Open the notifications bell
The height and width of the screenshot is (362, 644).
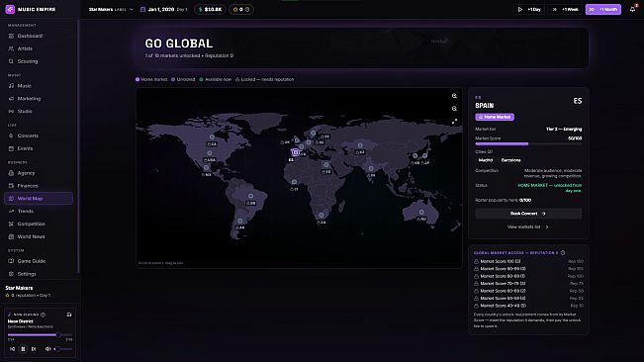click(x=632, y=9)
